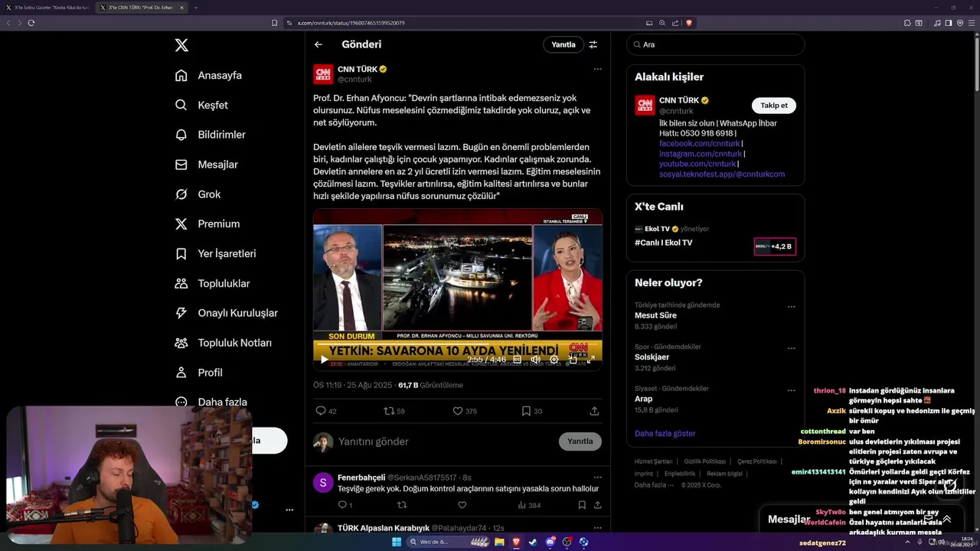The height and width of the screenshot is (551, 980).
Task: Bookmark page via address bar icon
Action: pos(275,23)
